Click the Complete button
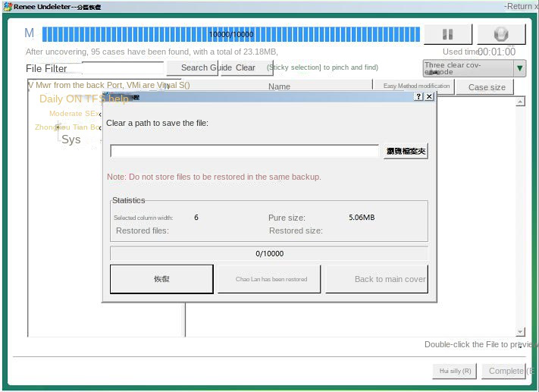Viewport: 539px width, 392px height. click(503, 371)
